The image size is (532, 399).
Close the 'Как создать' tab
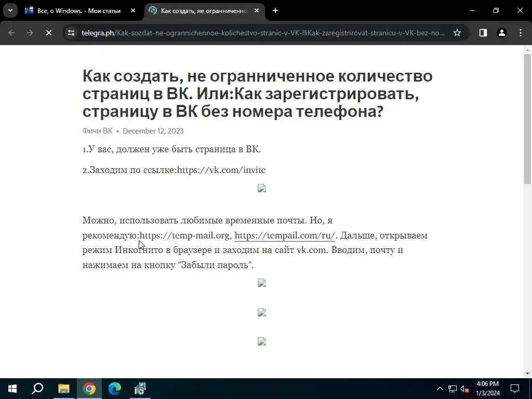pos(257,11)
